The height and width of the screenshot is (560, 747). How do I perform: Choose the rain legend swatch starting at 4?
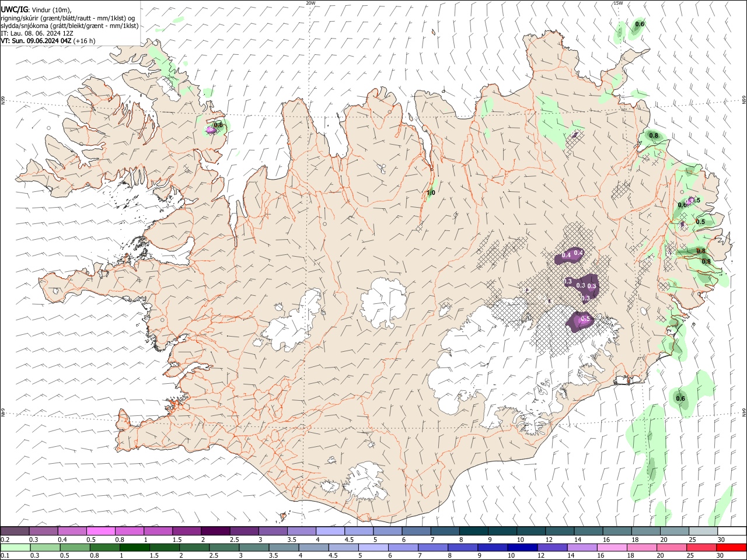tap(313, 547)
